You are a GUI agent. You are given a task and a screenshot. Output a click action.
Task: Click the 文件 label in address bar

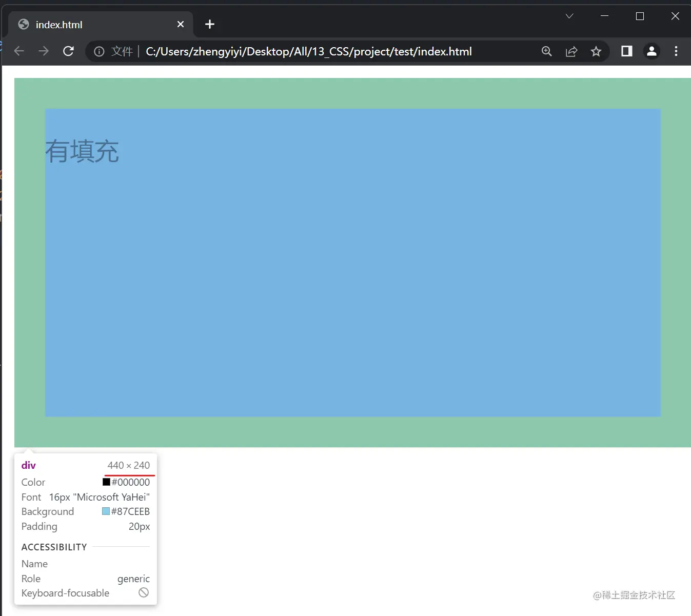pyautogui.click(x=122, y=51)
